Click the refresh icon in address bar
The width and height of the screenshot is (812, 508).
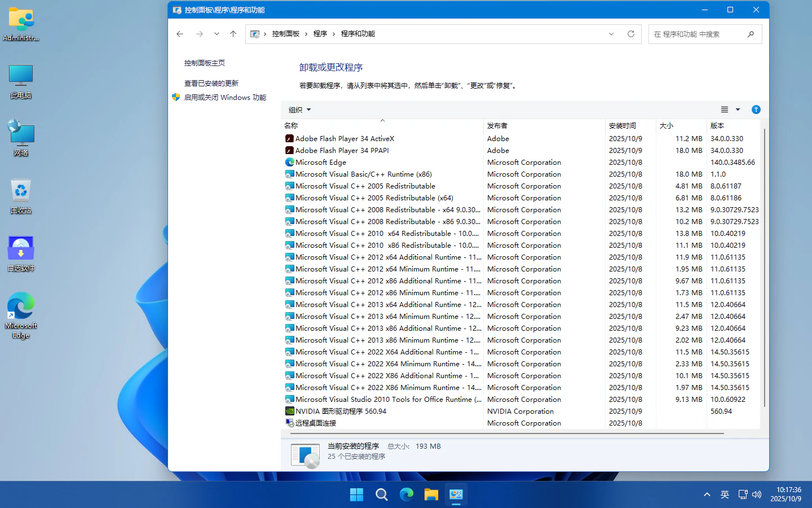(x=630, y=34)
